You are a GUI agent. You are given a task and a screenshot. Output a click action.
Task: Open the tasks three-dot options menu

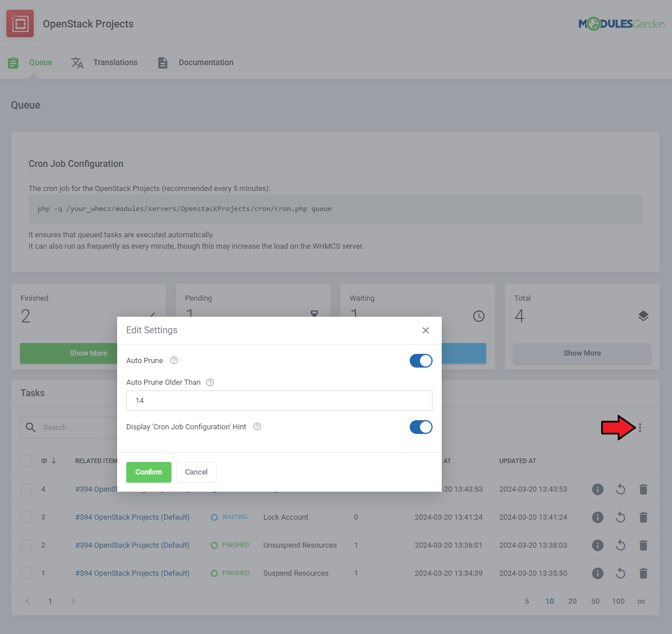pyautogui.click(x=640, y=428)
